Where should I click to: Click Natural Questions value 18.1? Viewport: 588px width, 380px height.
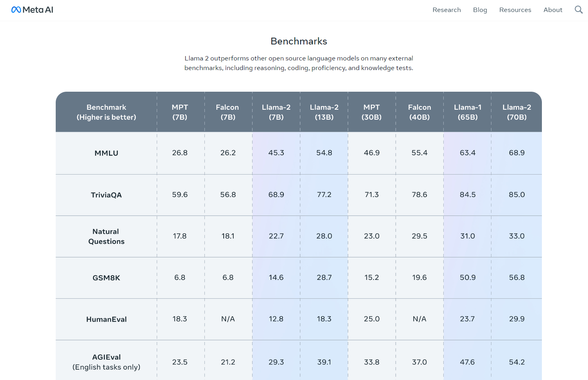pyautogui.click(x=228, y=236)
